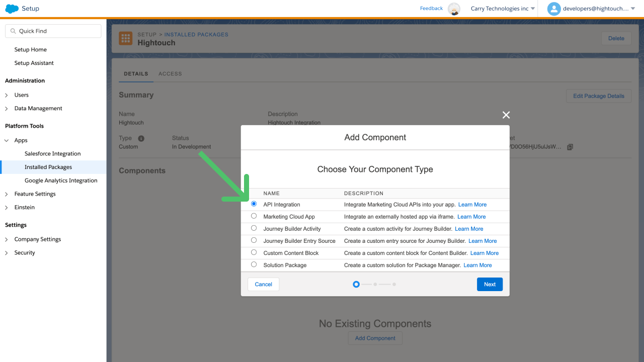644x362 pixels.
Task: Expand the Security section
Action: point(7,253)
